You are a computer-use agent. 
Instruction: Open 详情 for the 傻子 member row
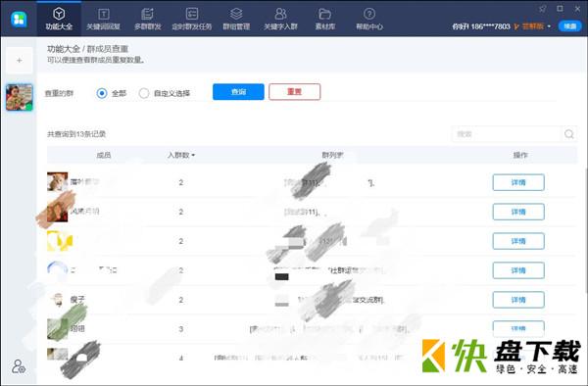coord(518,300)
